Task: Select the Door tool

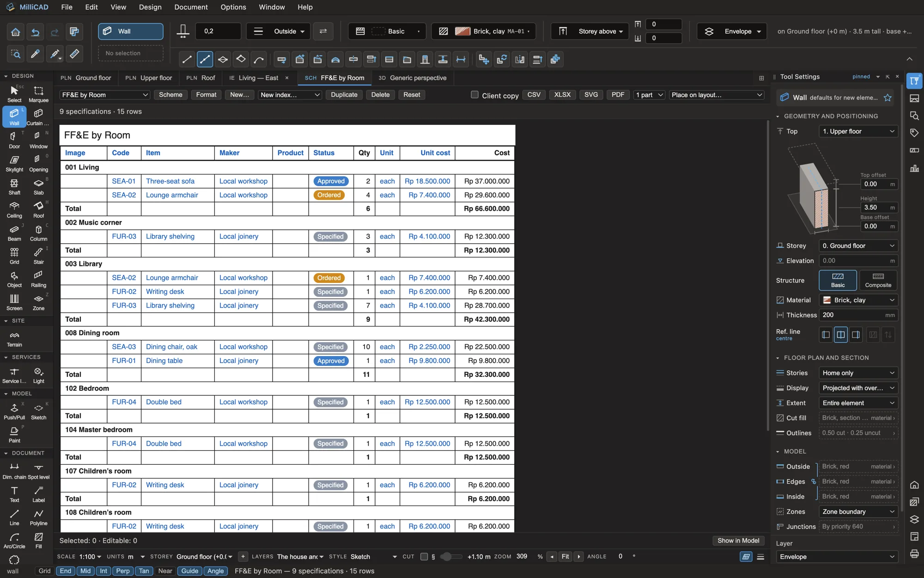Action: tap(14, 140)
